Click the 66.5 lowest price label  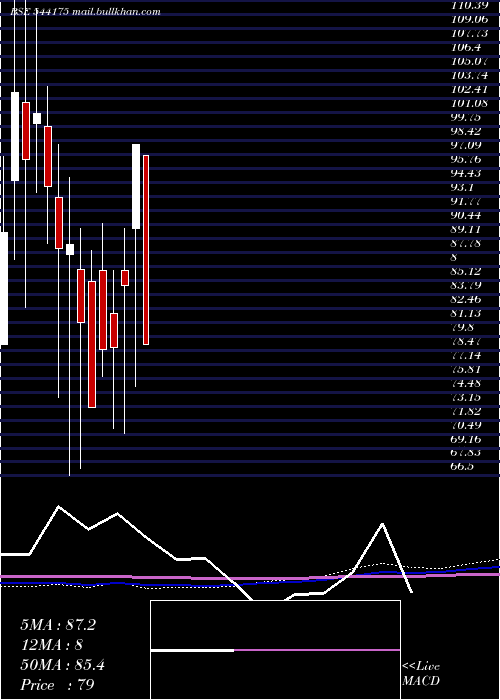(x=462, y=466)
